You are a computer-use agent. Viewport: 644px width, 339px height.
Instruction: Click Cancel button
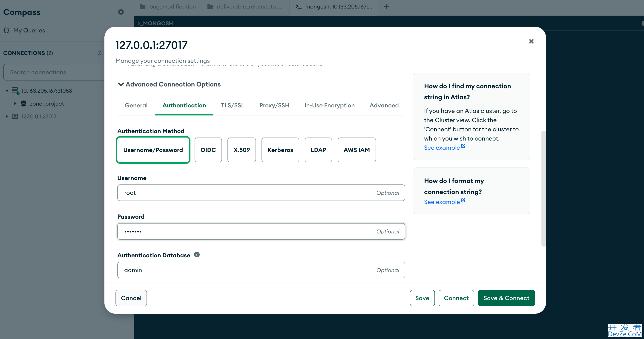pos(131,298)
